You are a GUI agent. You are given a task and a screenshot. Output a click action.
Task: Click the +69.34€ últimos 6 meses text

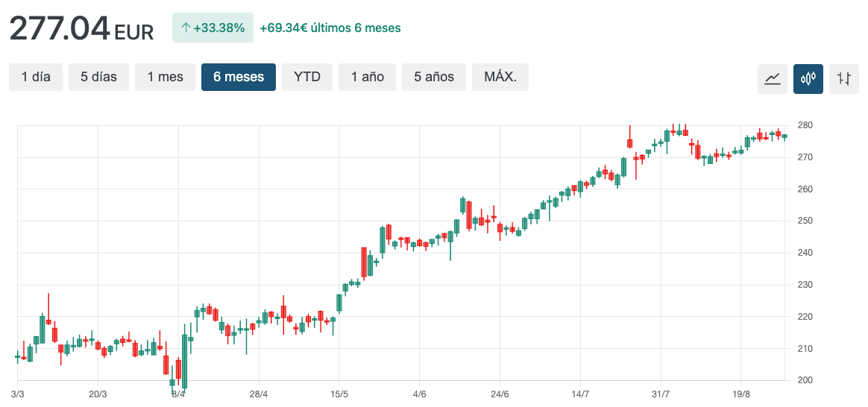330,28
